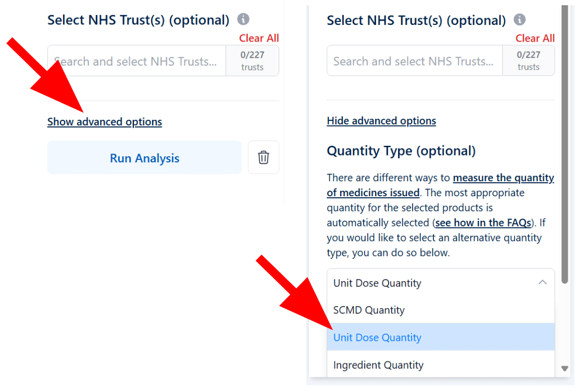Click the 0/227 trusts counter on the left
Viewport: 585px width, 392px height.
coord(252,60)
